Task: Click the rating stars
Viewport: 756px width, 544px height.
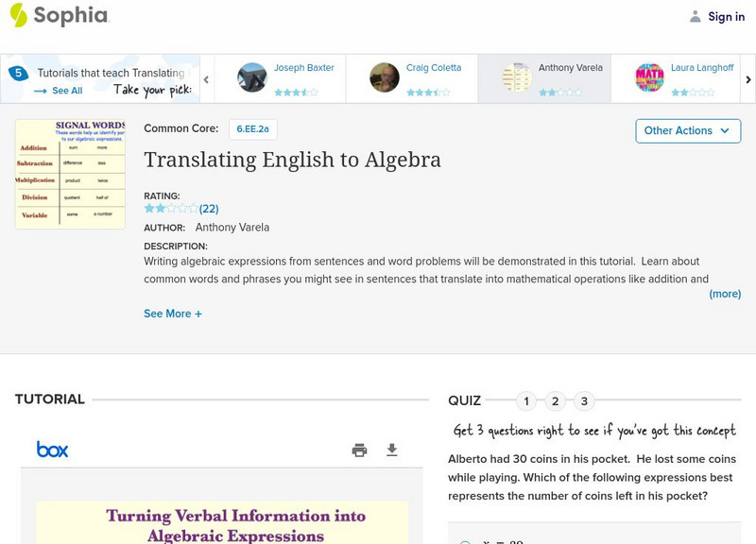Action: pos(171,208)
